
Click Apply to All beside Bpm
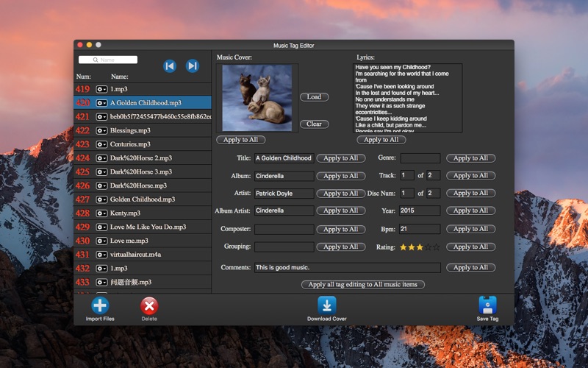click(470, 229)
